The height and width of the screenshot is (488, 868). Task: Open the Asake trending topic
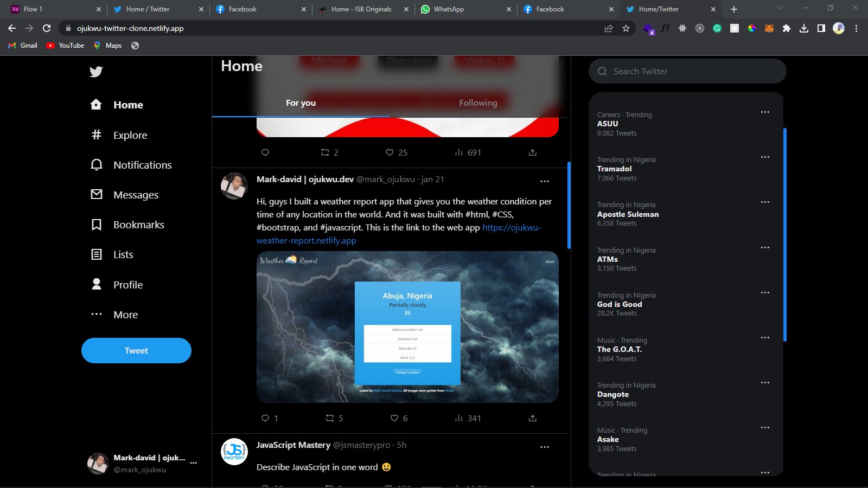click(x=608, y=439)
